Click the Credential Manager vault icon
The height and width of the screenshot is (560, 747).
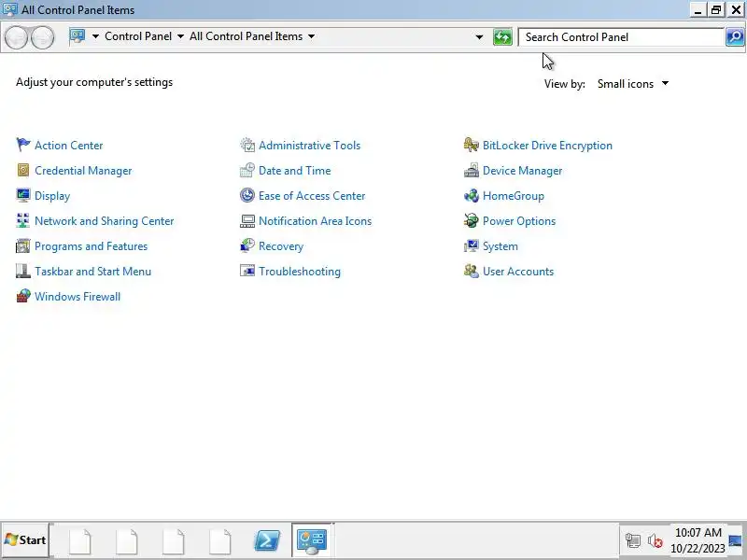[x=22, y=170]
